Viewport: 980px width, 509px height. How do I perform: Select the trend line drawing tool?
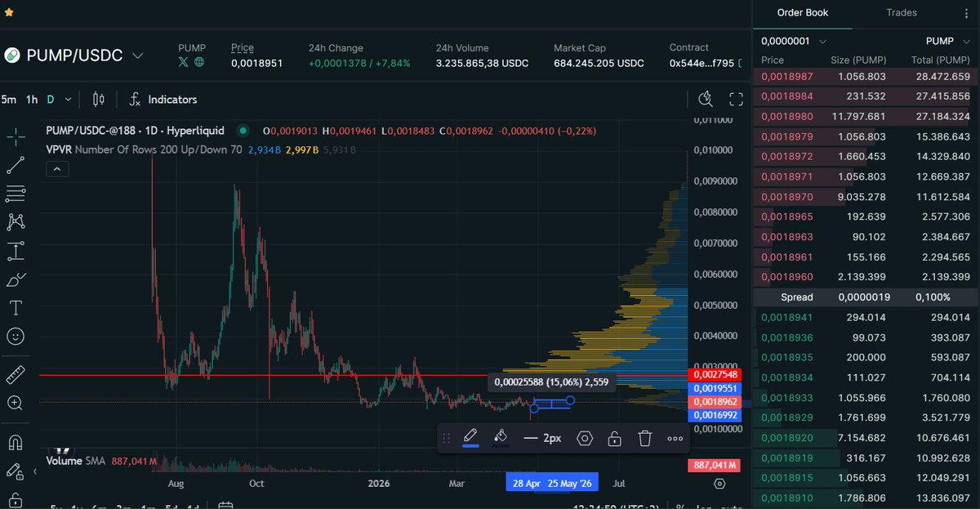[x=16, y=165]
